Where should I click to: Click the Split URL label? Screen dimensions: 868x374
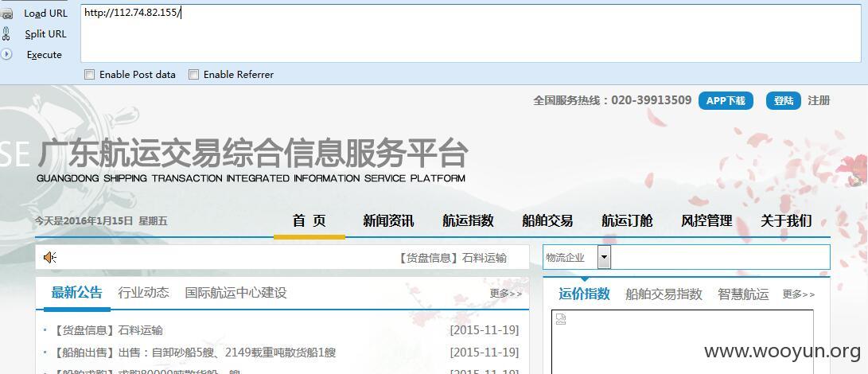click(45, 33)
